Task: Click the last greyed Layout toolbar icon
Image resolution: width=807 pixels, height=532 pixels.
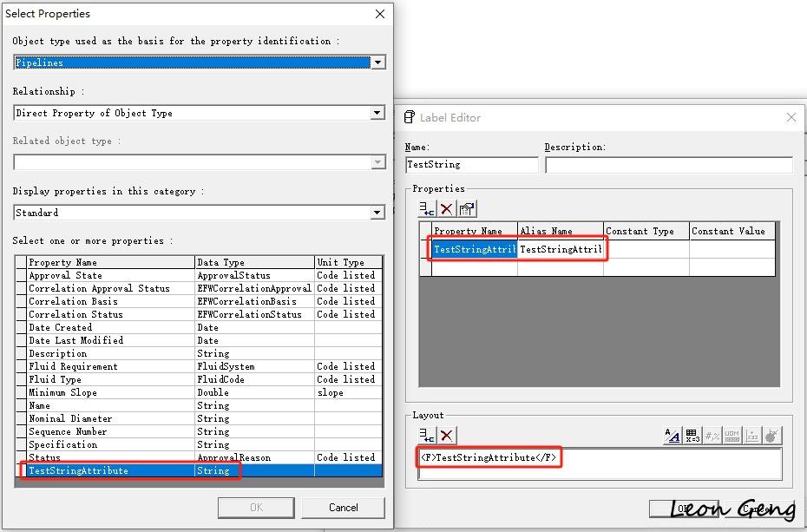Action: 771,436
